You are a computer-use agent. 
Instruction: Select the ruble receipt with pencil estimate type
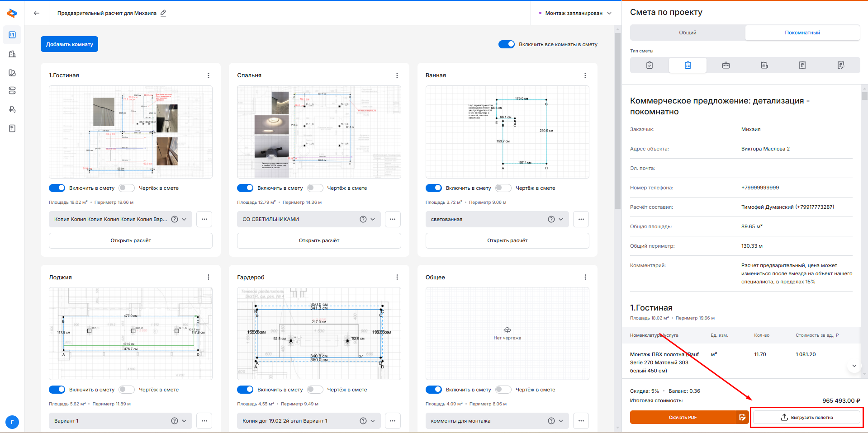point(840,65)
